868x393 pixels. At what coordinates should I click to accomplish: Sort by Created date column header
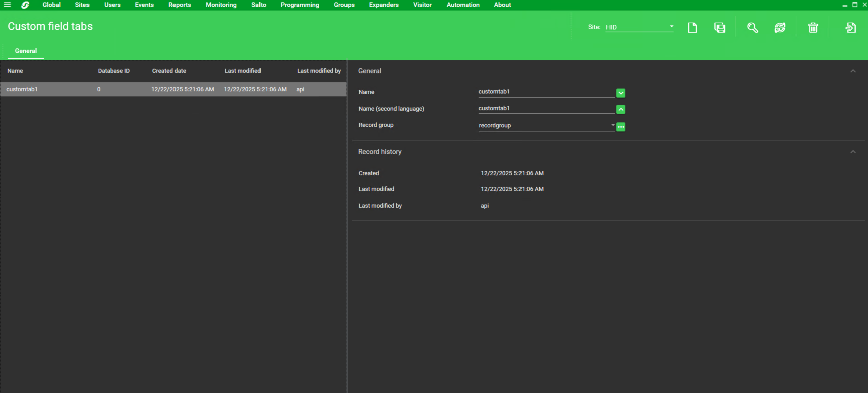click(169, 71)
